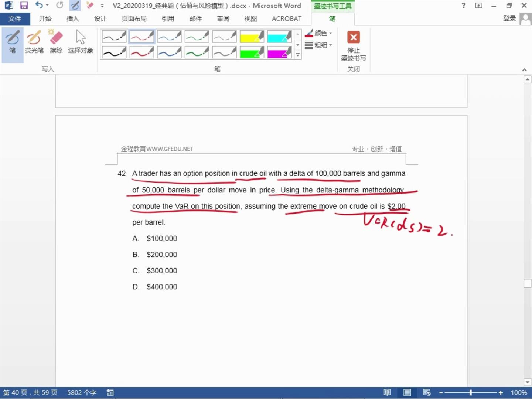Switch to Web Layout view in the status bar
The width and height of the screenshot is (532, 399).
[x=427, y=392]
